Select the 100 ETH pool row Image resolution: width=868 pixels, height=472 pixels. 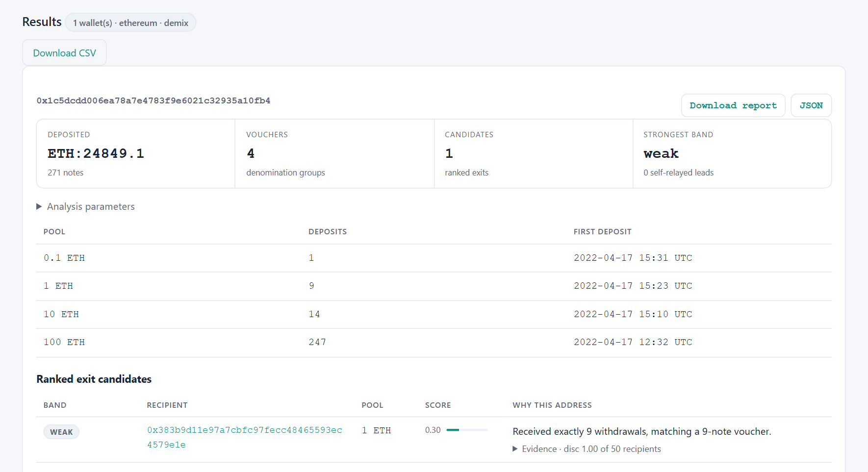434,343
